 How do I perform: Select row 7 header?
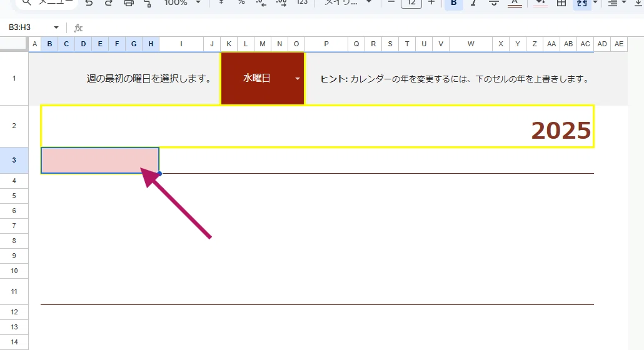click(x=14, y=226)
